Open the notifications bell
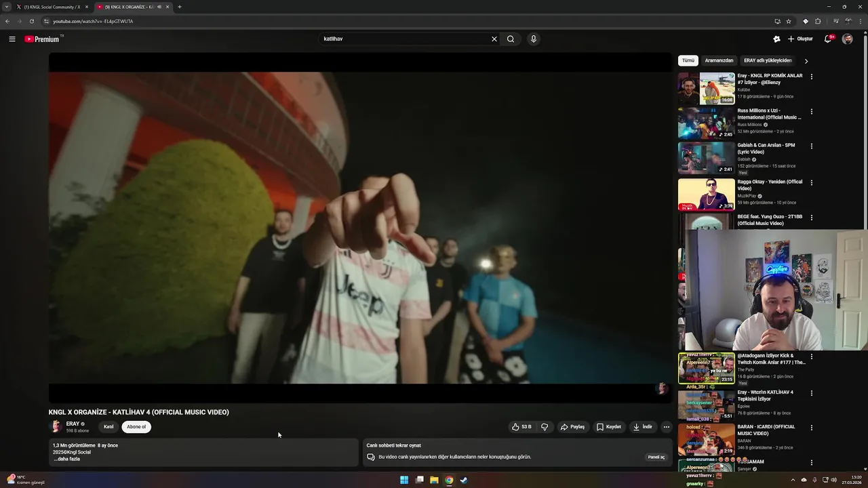 point(828,39)
